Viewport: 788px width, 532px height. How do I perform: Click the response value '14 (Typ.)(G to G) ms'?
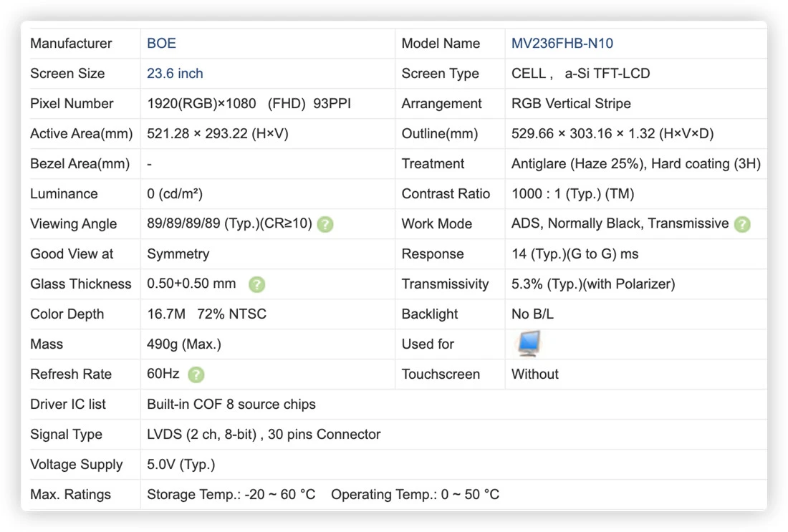(x=575, y=254)
